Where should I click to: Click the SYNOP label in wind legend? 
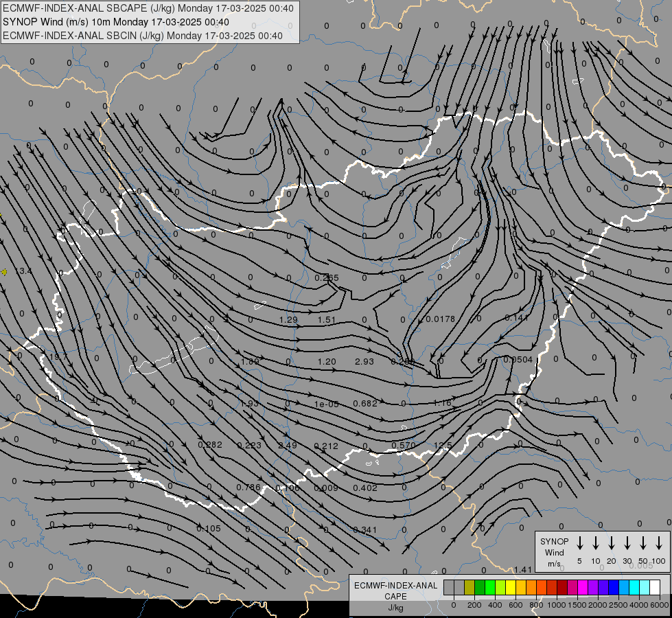coord(554,541)
